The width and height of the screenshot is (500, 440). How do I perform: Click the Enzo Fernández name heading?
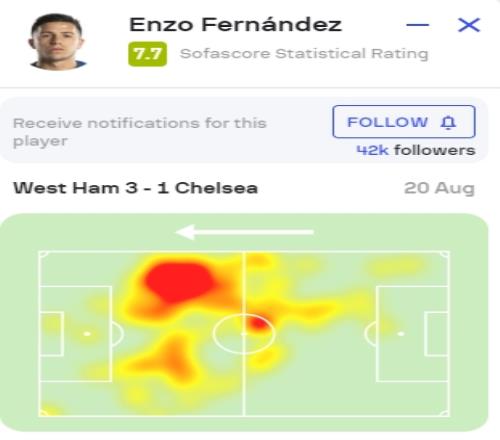pos(236,25)
